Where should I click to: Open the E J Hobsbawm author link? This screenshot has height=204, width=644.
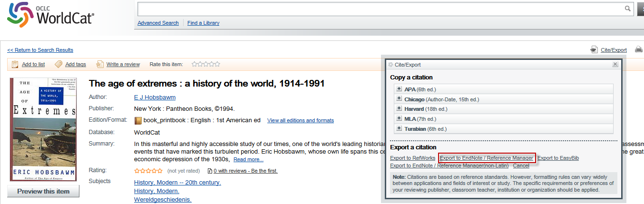(x=155, y=97)
